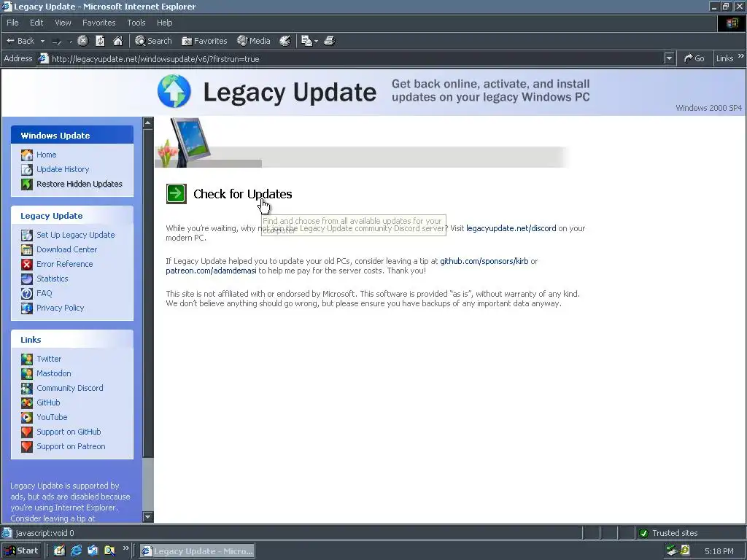
Task: Click the Back toolbar button
Action: pyautogui.click(x=20, y=41)
